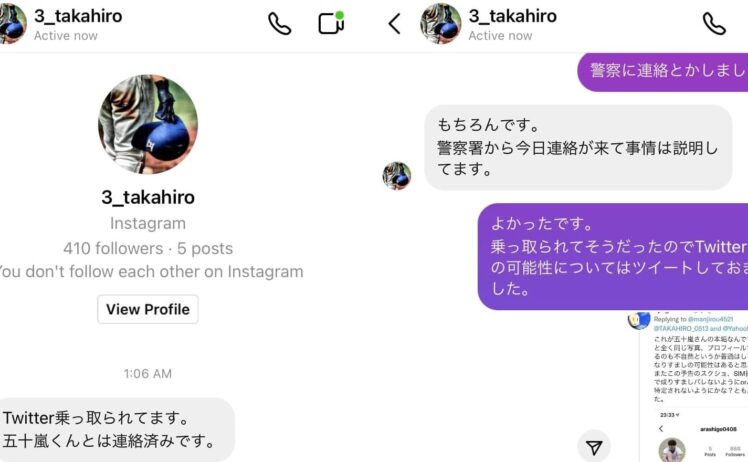Select bold 3_takahiro name under profile picture
Screen dimensions: 748x462
click(148, 197)
